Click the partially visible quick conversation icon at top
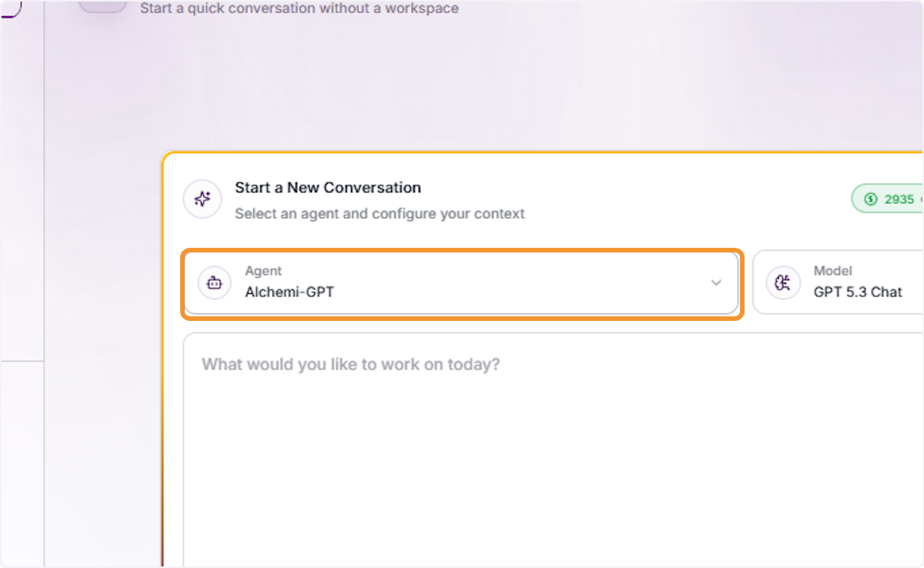This screenshot has width=924, height=568. (x=103, y=5)
